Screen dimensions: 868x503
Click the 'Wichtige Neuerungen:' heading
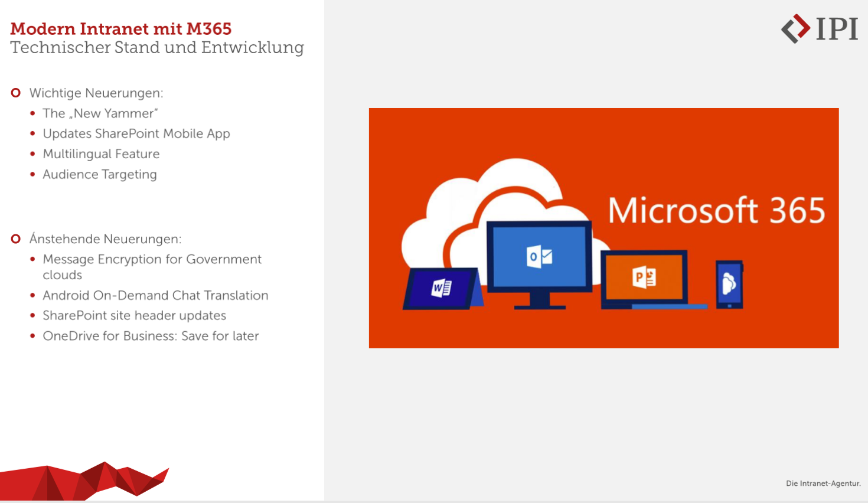tap(96, 93)
